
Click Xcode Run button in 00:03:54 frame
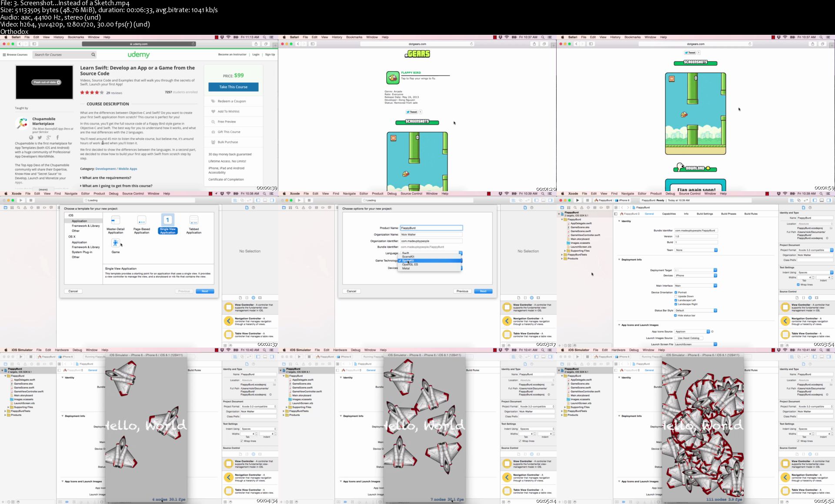[578, 200]
